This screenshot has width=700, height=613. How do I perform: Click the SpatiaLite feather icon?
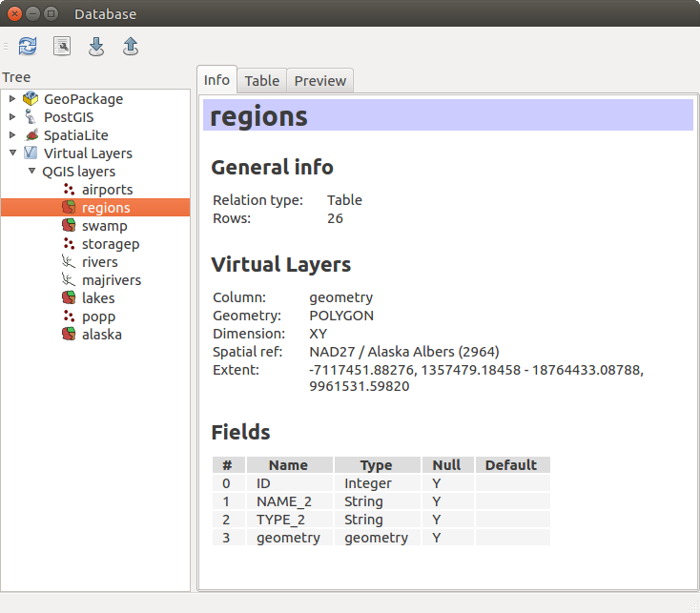(31, 135)
